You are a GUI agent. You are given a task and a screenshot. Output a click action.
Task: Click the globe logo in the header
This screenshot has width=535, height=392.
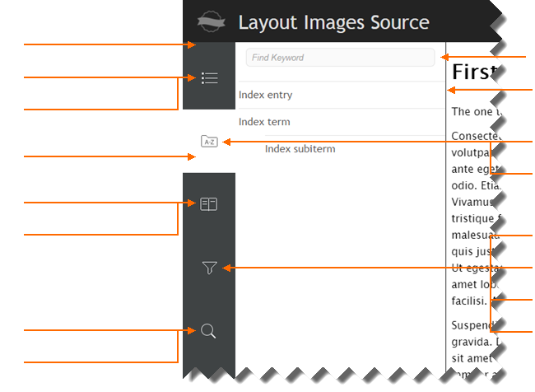point(212,21)
